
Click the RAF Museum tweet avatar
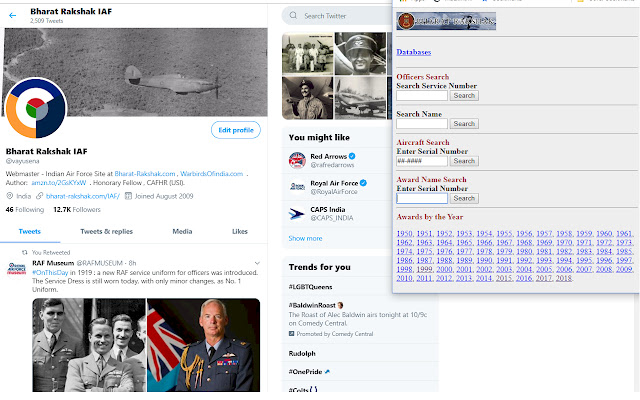point(17,269)
